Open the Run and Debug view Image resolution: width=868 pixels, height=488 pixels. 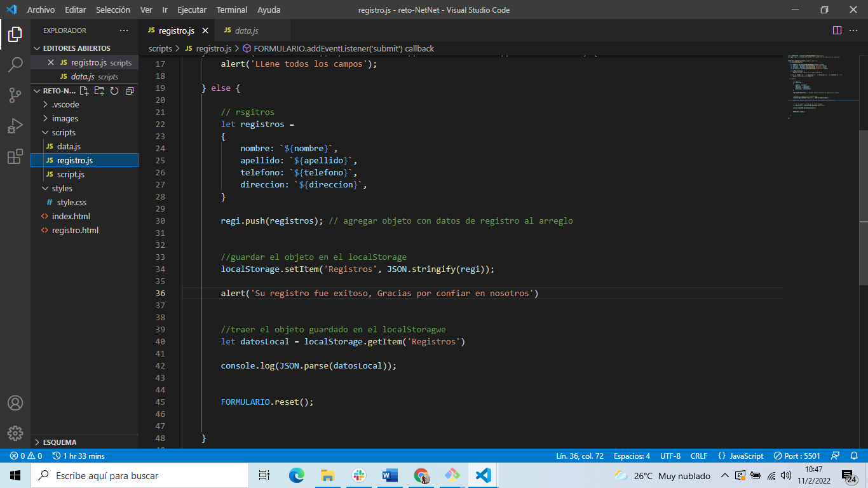(x=15, y=126)
